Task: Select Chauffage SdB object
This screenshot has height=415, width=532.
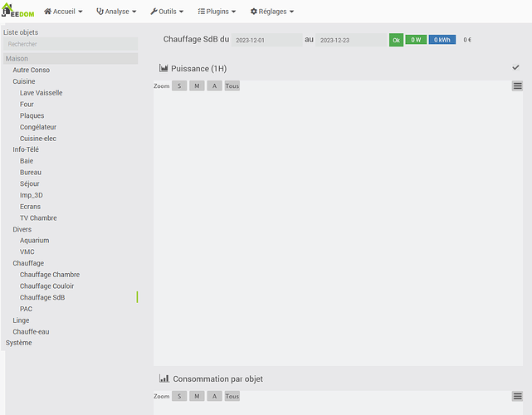Action: pyautogui.click(x=42, y=297)
